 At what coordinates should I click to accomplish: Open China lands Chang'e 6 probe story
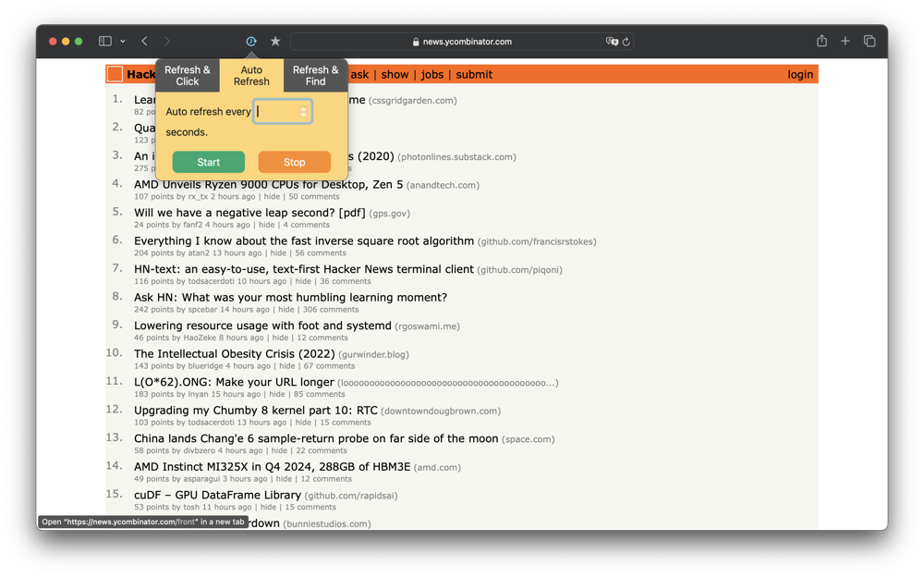(316, 438)
